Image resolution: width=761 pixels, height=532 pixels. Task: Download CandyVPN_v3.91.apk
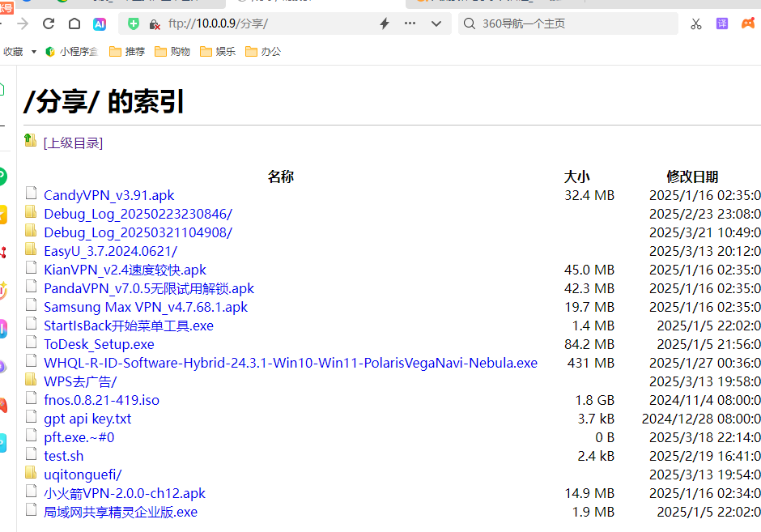108,195
